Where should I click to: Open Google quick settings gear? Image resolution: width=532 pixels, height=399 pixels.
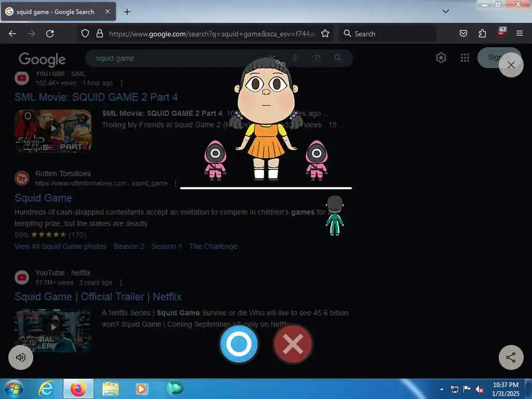click(x=441, y=58)
